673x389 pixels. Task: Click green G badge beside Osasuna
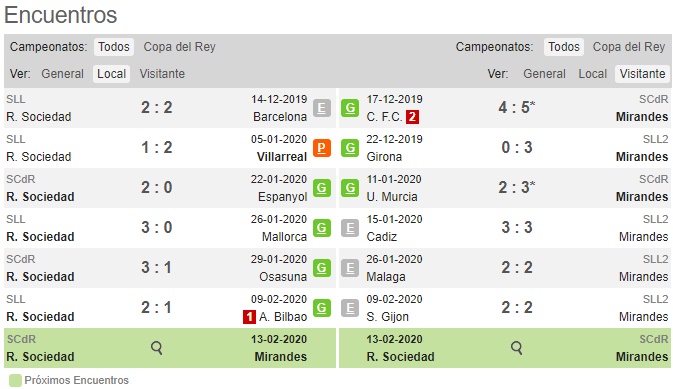(x=321, y=268)
